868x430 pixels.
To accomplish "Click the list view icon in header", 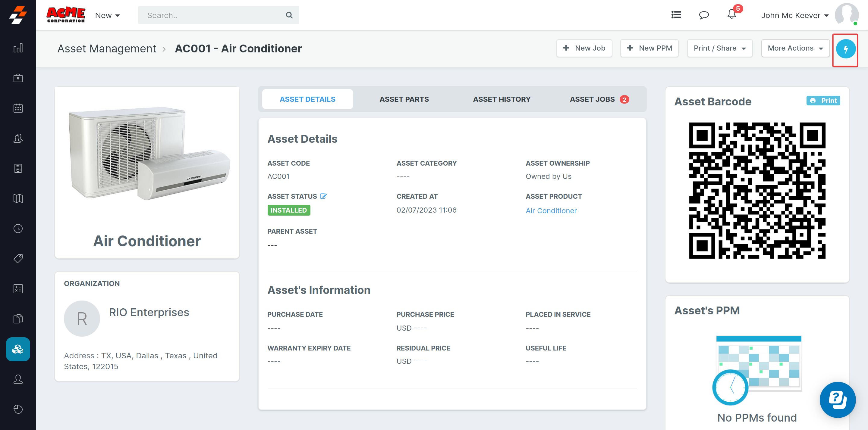I will click(676, 15).
